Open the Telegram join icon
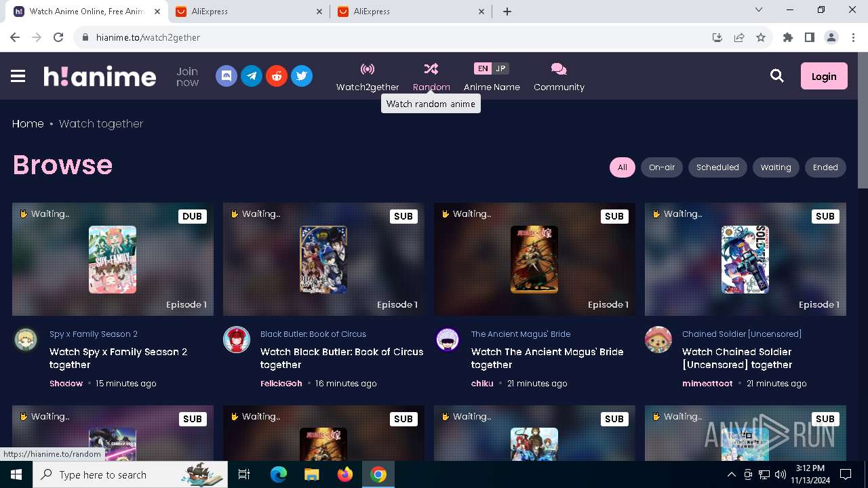 (252, 76)
